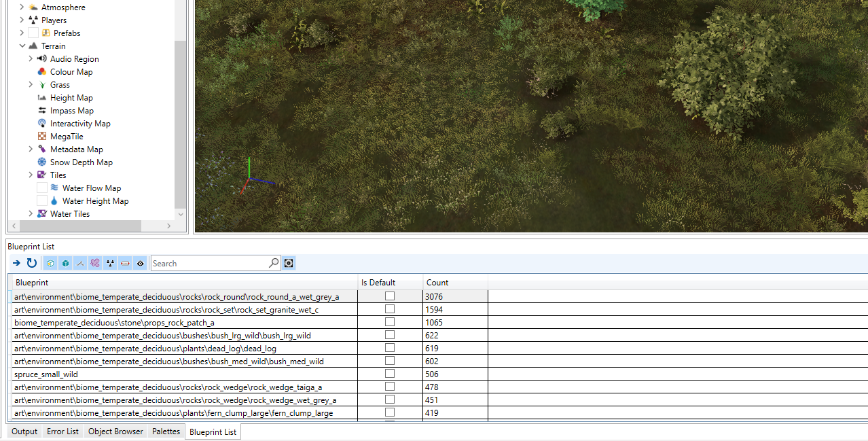This screenshot has width=868, height=441.
Task: Click the Colour Map icon
Action: 41,72
